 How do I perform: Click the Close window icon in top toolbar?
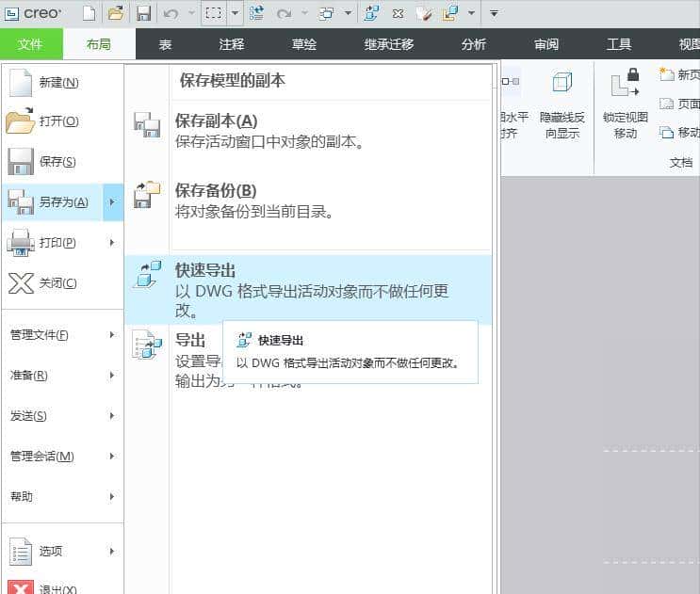click(x=398, y=14)
